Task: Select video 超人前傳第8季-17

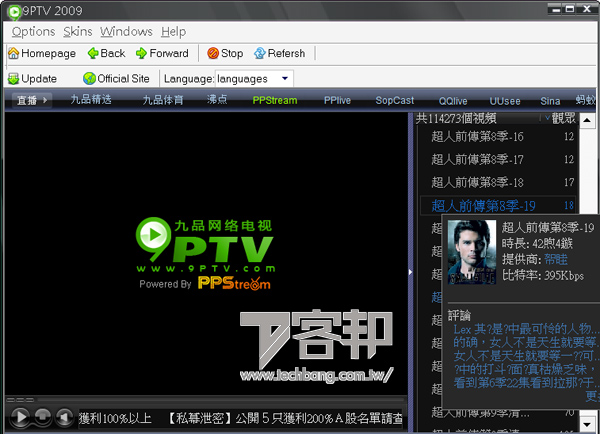Action: tap(498, 160)
